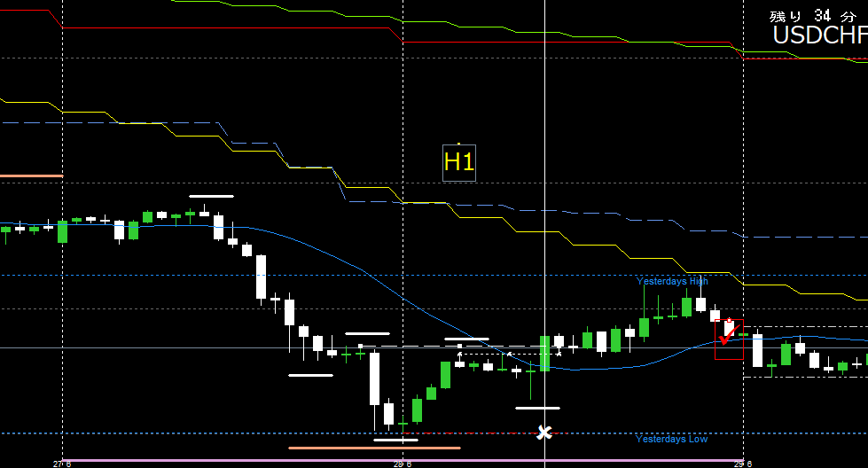The width and height of the screenshot is (868, 468).
Task: Click the white bar above the candles at upper left
Action: [211, 195]
